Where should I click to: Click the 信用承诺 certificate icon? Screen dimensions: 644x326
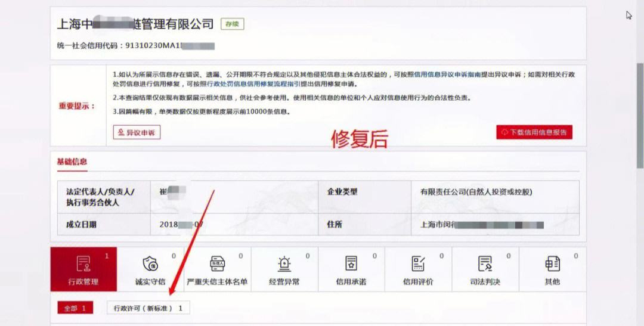pos(351,263)
